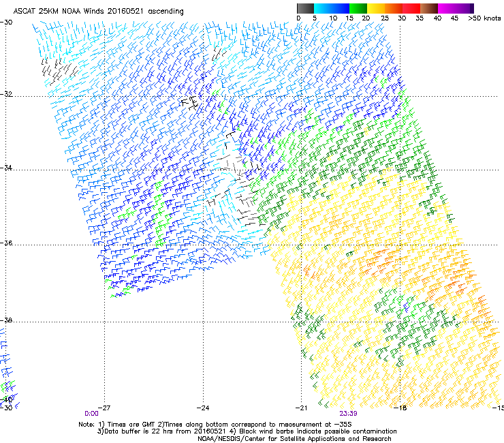Click the -34 latitude axis label
The height and width of the screenshot is (443, 504).
(x=6, y=168)
